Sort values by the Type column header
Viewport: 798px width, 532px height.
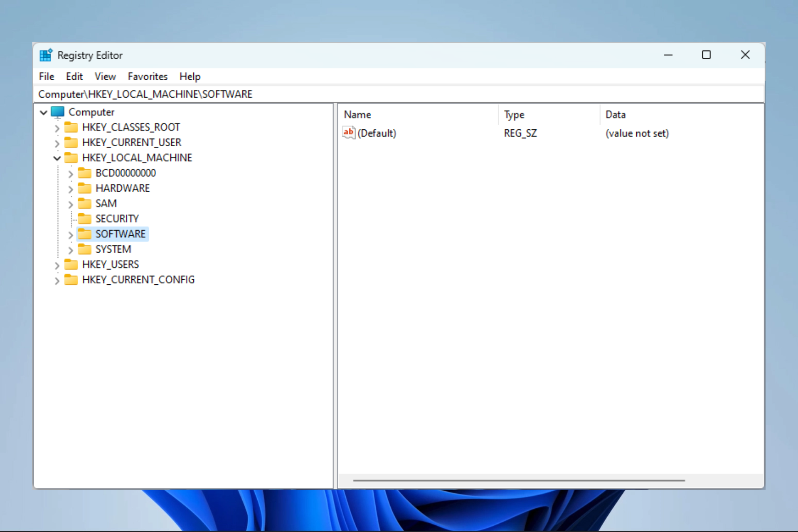click(x=549, y=114)
